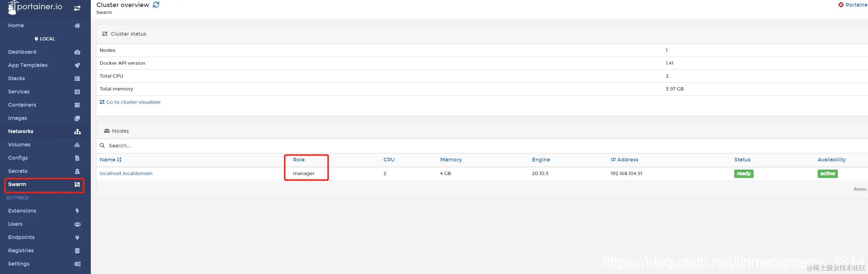Viewport: 868px width, 274px height.
Task: Open the Home menu item
Action: point(16,25)
